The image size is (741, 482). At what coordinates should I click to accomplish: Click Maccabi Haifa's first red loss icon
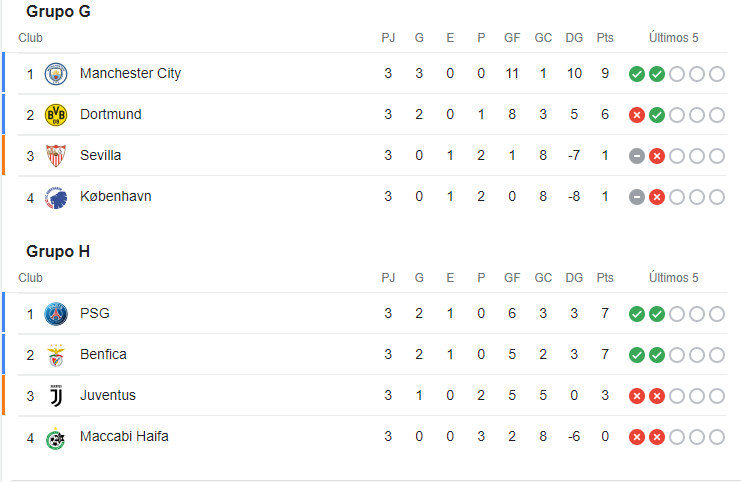[636, 437]
